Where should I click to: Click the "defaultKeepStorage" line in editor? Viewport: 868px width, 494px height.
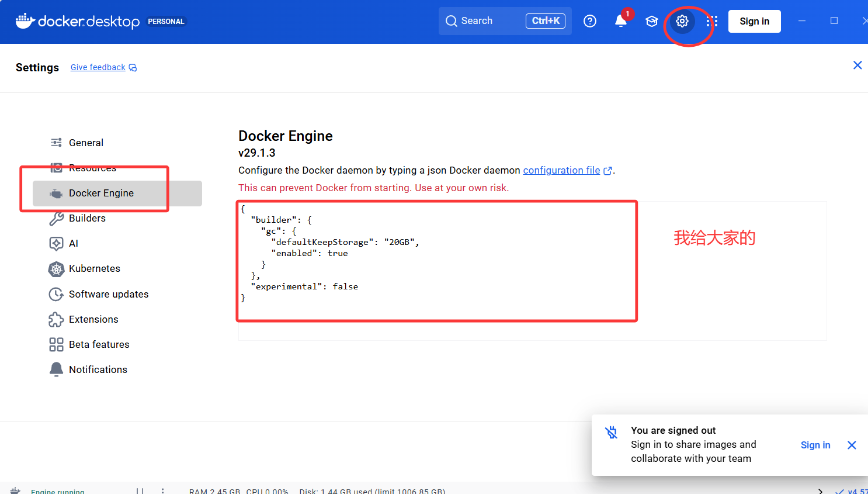click(x=345, y=242)
